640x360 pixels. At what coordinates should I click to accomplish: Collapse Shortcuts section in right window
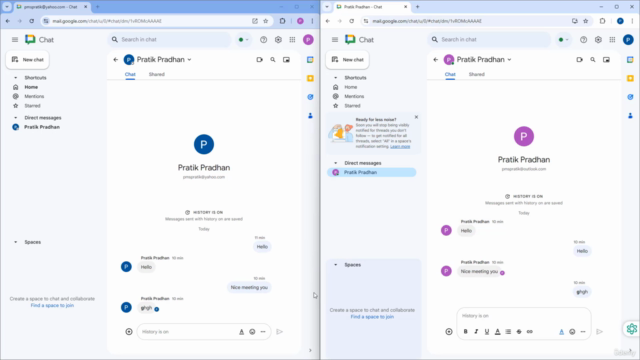pos(336,78)
